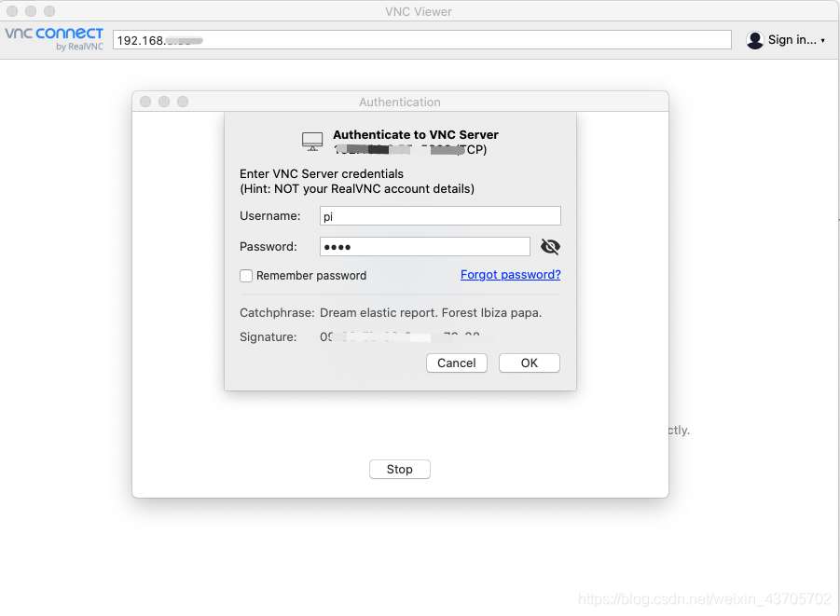This screenshot has width=840, height=616.
Task: Toggle password visibility eye icon
Action: click(550, 246)
